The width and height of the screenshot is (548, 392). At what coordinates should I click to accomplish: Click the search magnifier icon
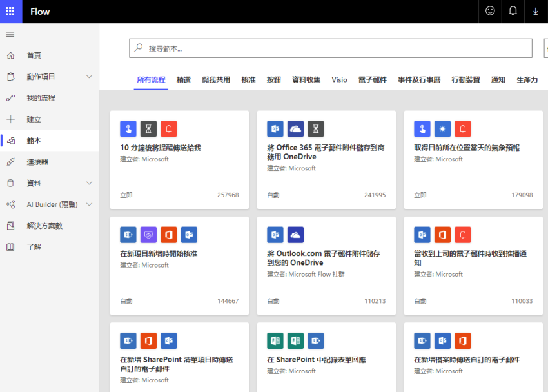point(139,47)
